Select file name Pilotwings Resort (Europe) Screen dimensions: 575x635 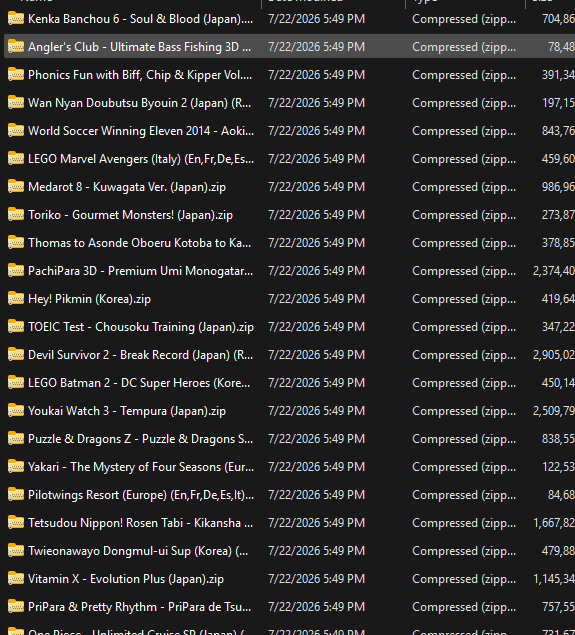pyautogui.click(x=141, y=494)
